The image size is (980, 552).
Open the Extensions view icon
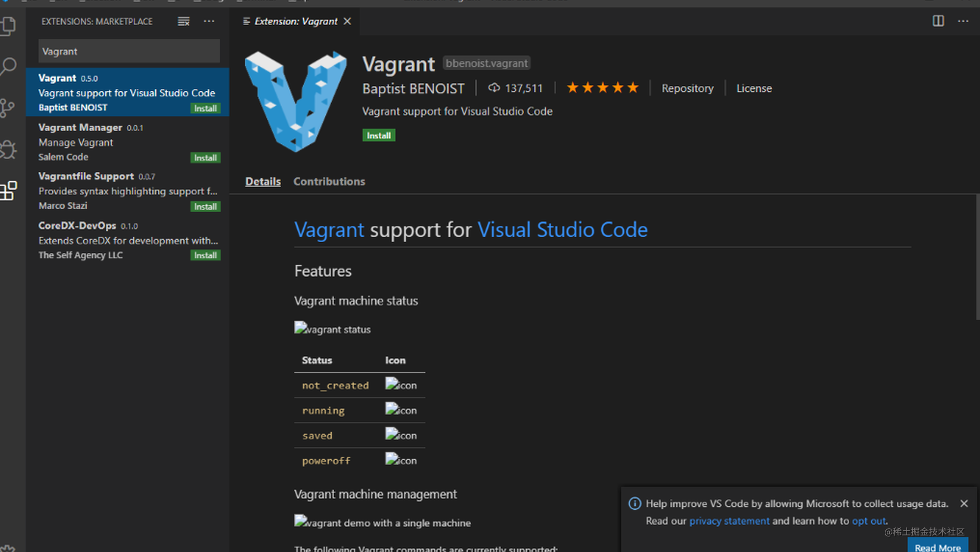click(9, 191)
